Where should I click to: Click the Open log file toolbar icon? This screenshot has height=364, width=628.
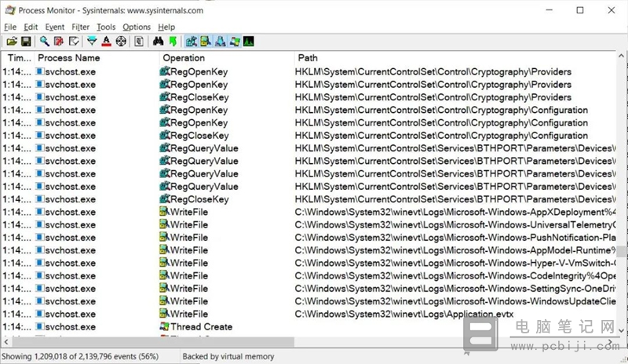point(12,42)
